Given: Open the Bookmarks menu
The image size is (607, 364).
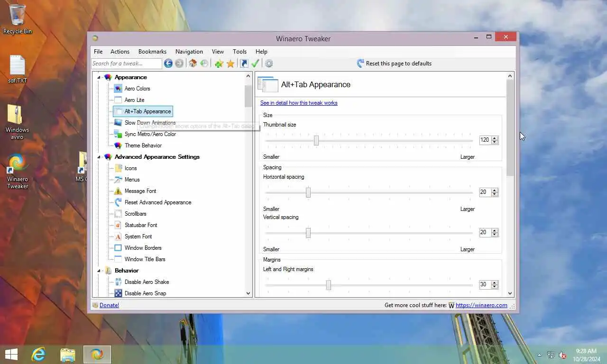Looking at the screenshot, I should [152, 52].
